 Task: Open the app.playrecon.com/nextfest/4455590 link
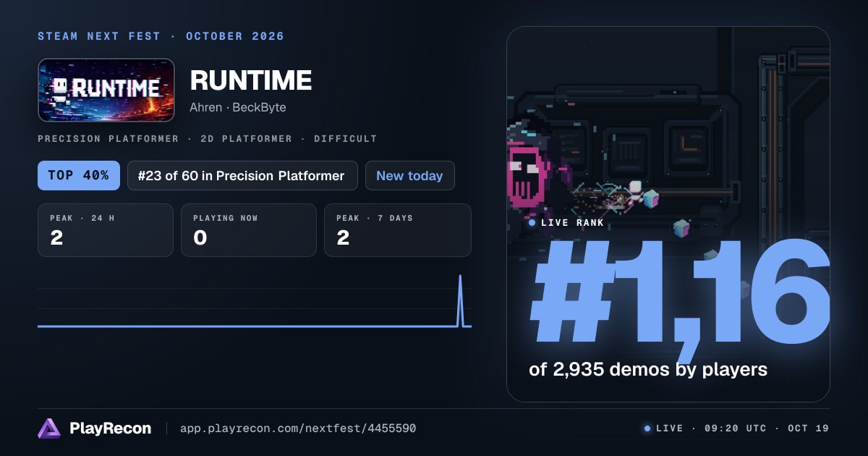click(x=298, y=428)
